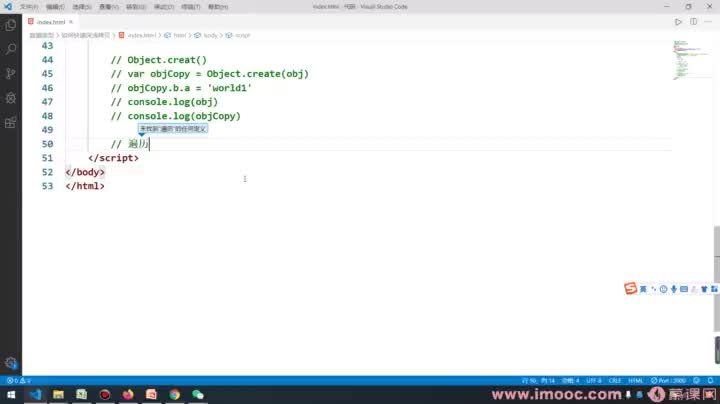This screenshot has width=720, height=404.
Task: Select the index.html tab
Action: point(51,22)
